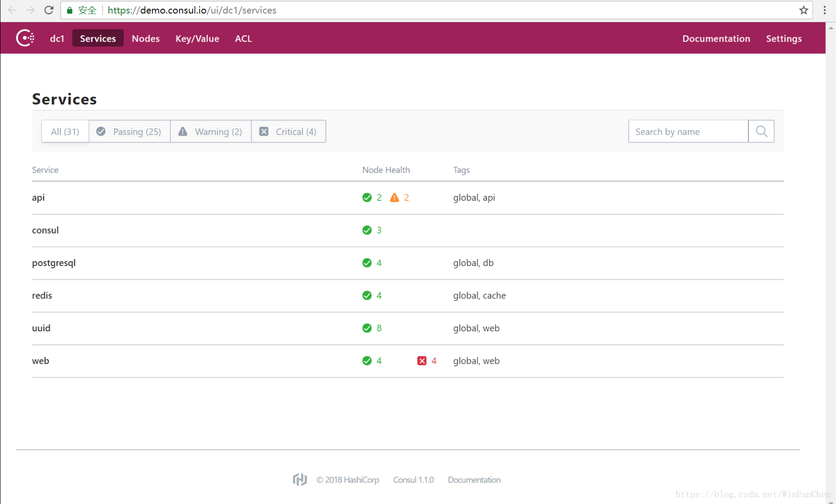Click the green check icon in the web row

(367, 361)
